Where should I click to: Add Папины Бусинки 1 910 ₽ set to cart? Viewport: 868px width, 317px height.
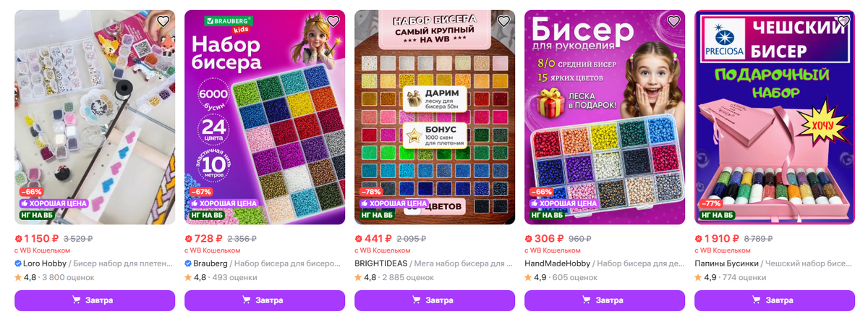[775, 300]
